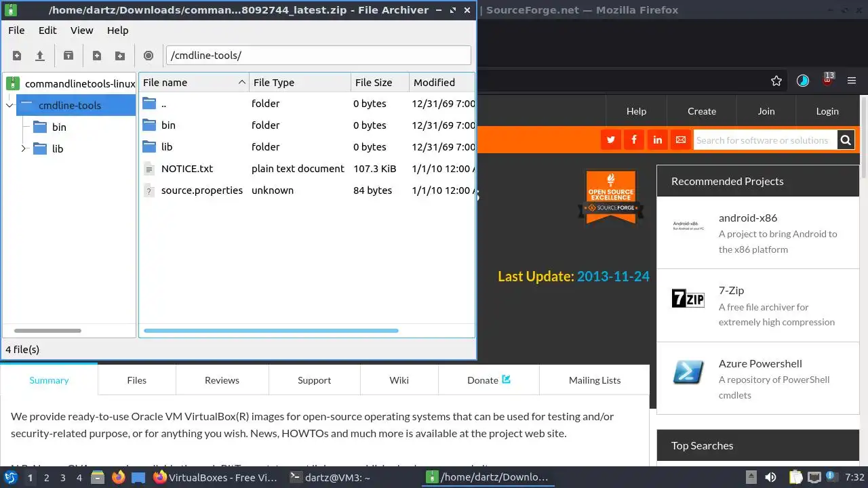Select NOTICE.txt in the file list
Viewport: 868px width, 488px height.
click(x=187, y=169)
